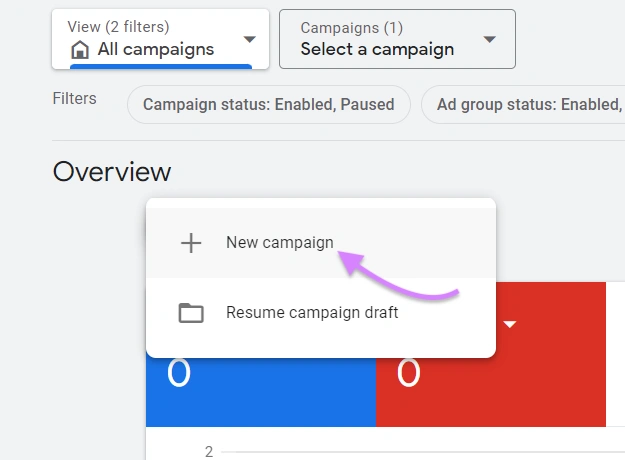Image resolution: width=625 pixels, height=460 pixels.
Task: Click the Campaign status: Enabled, Paused filter chip
Action: click(x=269, y=104)
